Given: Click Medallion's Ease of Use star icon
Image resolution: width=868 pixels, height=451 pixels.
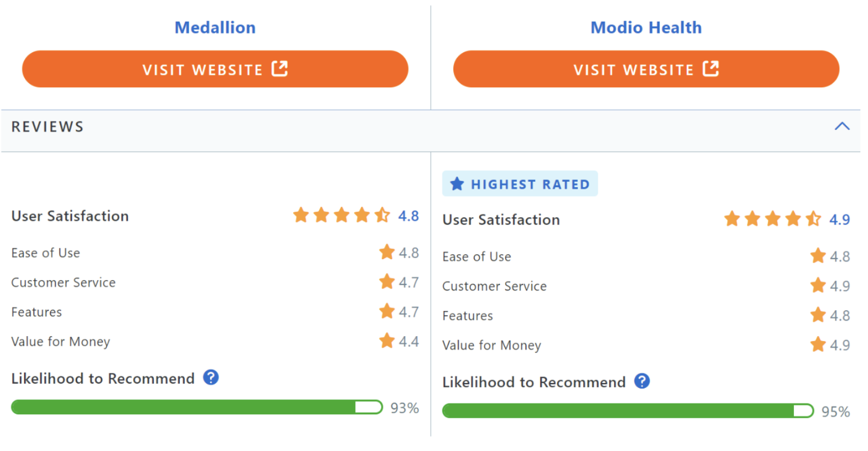Looking at the screenshot, I should 387,252.
